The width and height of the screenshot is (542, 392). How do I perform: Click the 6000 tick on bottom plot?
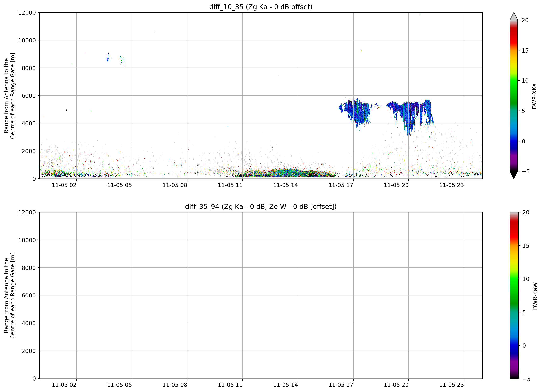29,295
